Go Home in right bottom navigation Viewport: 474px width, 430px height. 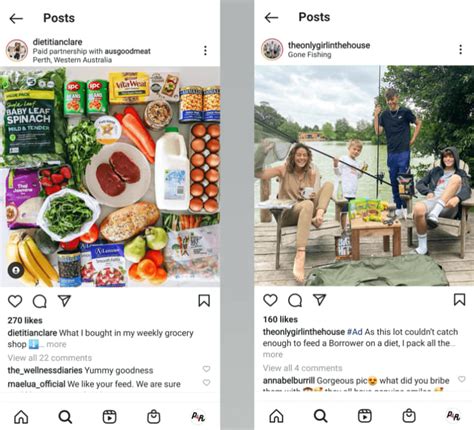click(276, 416)
